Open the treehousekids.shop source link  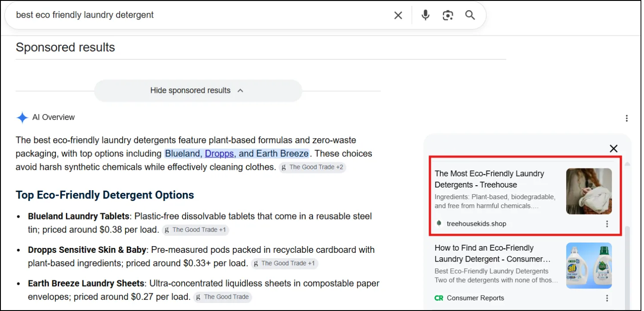coord(476,224)
